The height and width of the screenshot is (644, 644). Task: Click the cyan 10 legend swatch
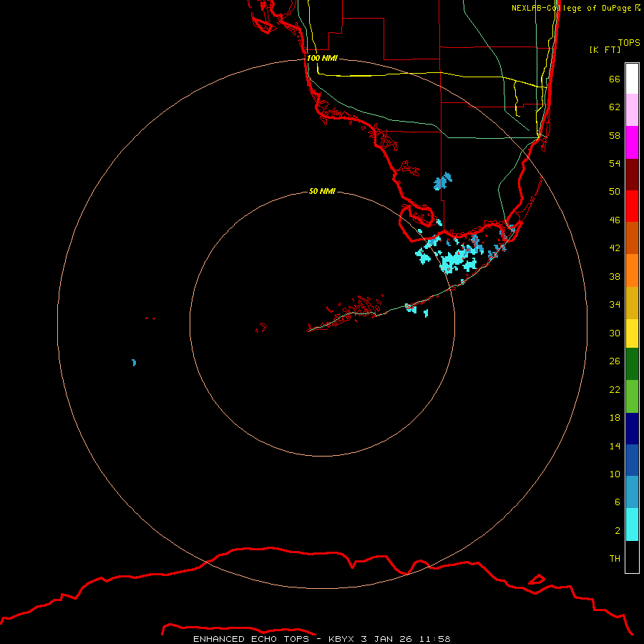click(x=632, y=525)
